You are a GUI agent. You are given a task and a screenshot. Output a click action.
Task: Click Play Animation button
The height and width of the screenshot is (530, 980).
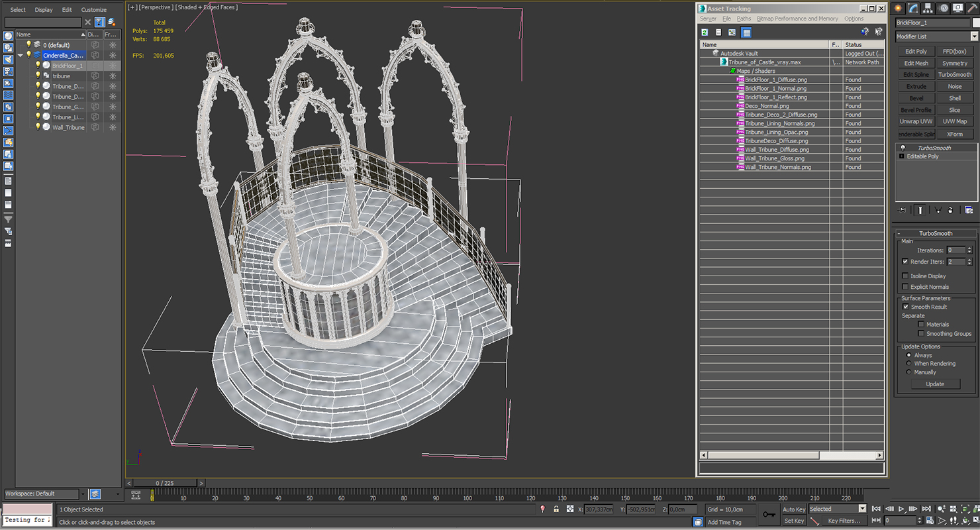pyautogui.click(x=901, y=509)
